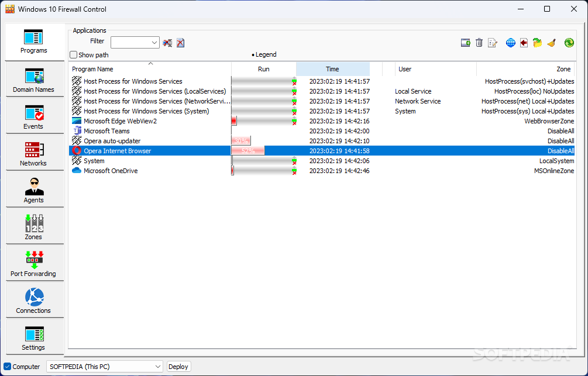Screen dimensions: 588x376
Task: Open the Port Forwarding section
Action: [x=35, y=264]
